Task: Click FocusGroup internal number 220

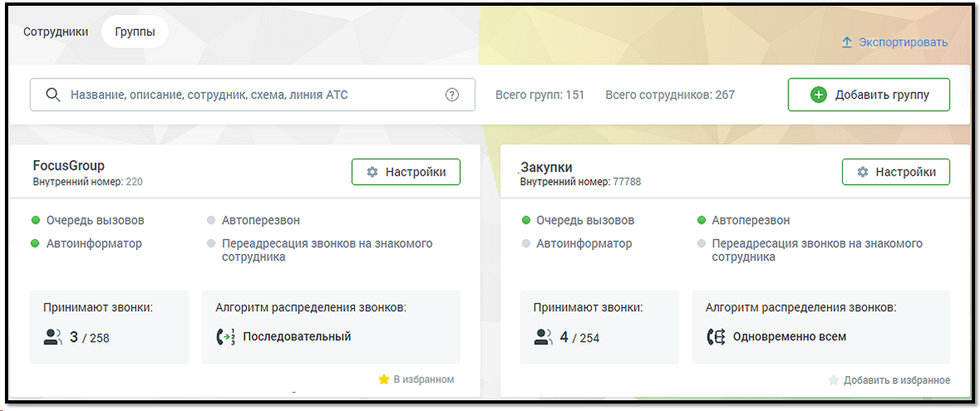Action: (x=135, y=182)
